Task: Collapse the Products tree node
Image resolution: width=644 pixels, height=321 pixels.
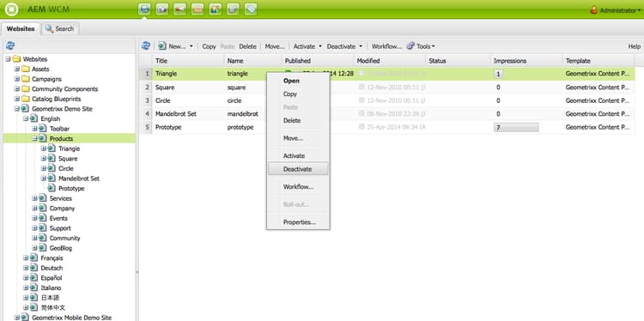Action: coord(34,139)
